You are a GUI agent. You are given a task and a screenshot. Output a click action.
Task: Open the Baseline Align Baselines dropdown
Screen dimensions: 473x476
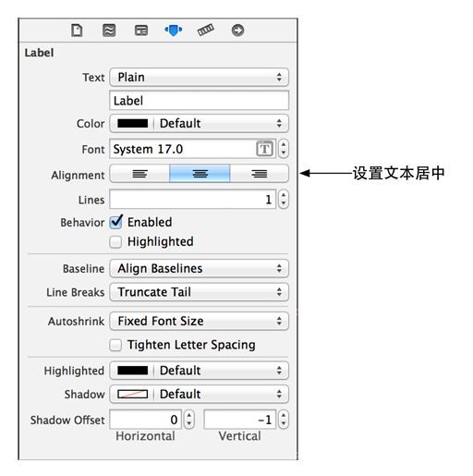[199, 268]
